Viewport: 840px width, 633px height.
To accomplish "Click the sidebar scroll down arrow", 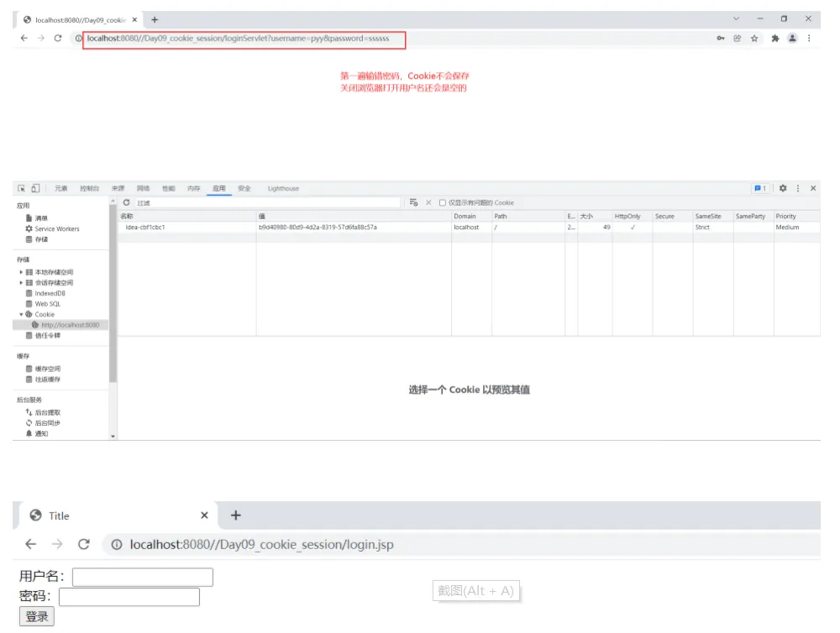I will click(113, 436).
